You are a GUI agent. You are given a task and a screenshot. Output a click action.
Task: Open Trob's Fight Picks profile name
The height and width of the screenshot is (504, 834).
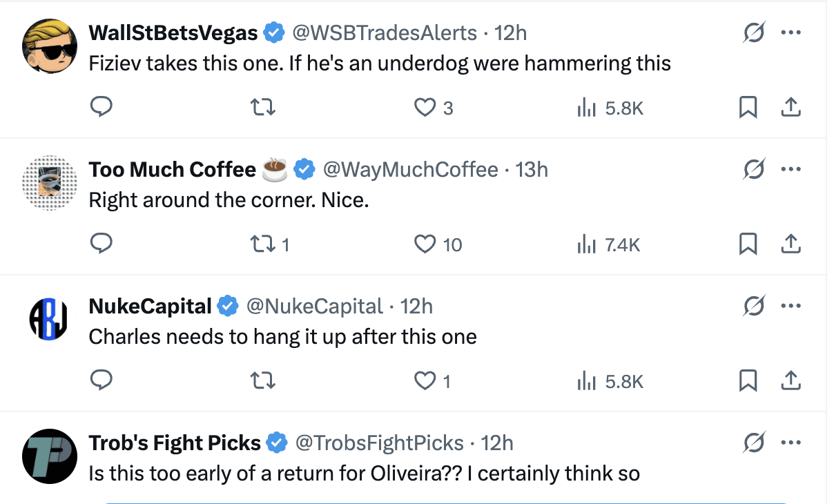tap(175, 443)
